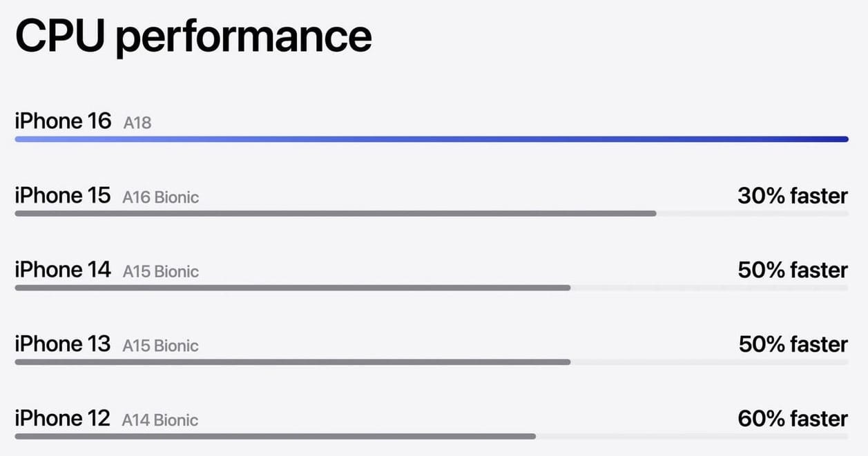
Task: Click the gray iPhone 14 performance bar
Action: click(292, 288)
